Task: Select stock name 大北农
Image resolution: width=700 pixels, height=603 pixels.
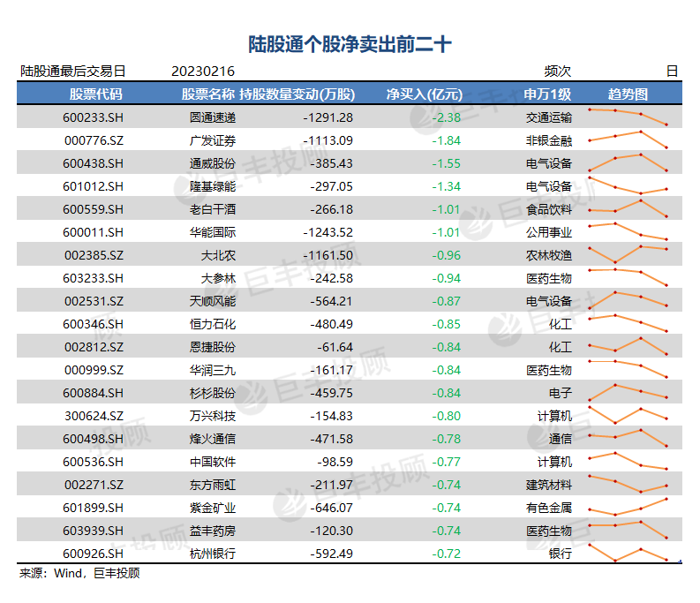Action: [x=218, y=255]
